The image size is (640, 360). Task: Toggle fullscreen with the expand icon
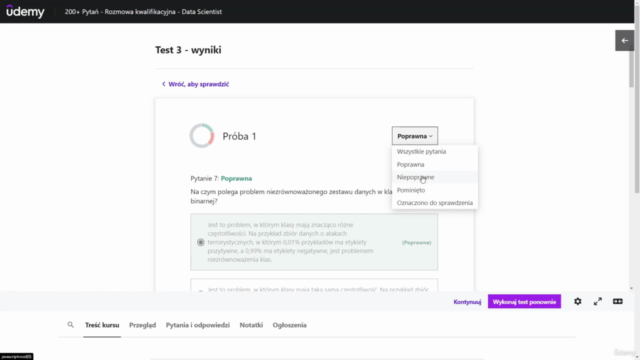pos(598,302)
